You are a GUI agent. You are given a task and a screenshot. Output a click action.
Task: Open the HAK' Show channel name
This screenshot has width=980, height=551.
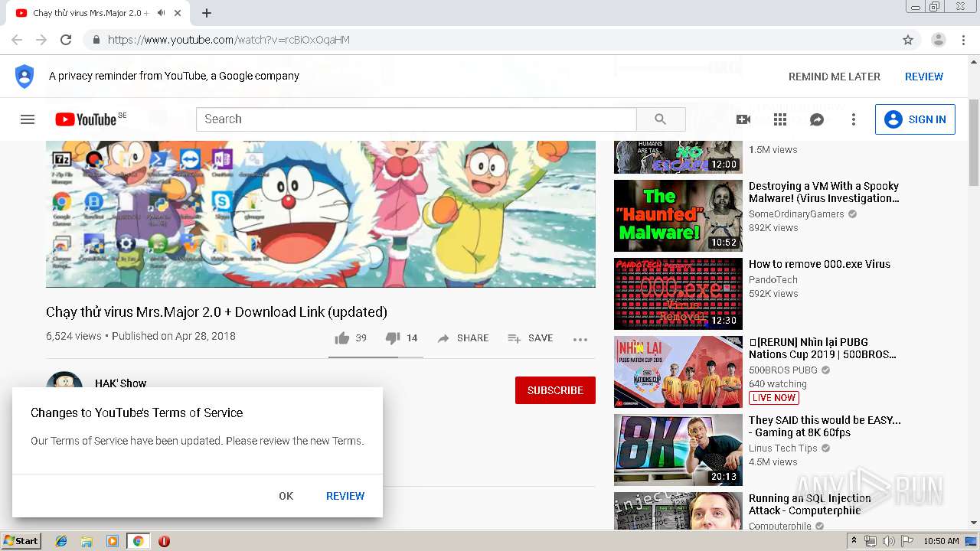[x=120, y=382]
